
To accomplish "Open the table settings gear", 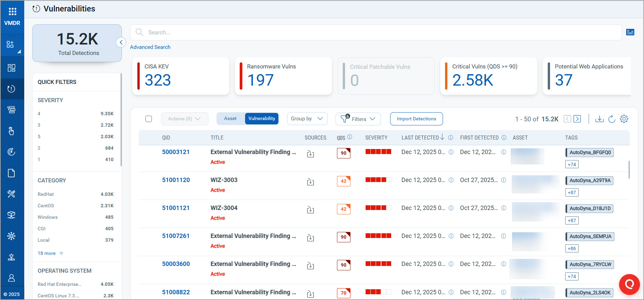I will pos(624,119).
